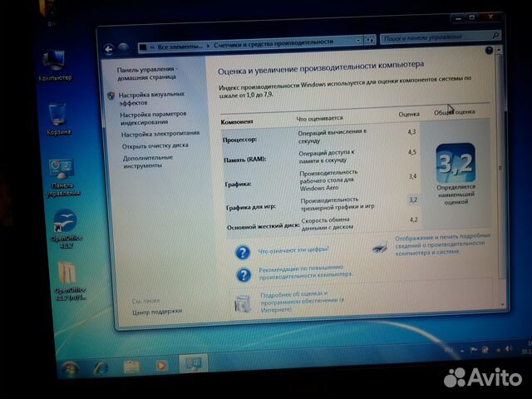Click Счетчики и средства производительности breadcrumb

pyautogui.click(x=273, y=43)
